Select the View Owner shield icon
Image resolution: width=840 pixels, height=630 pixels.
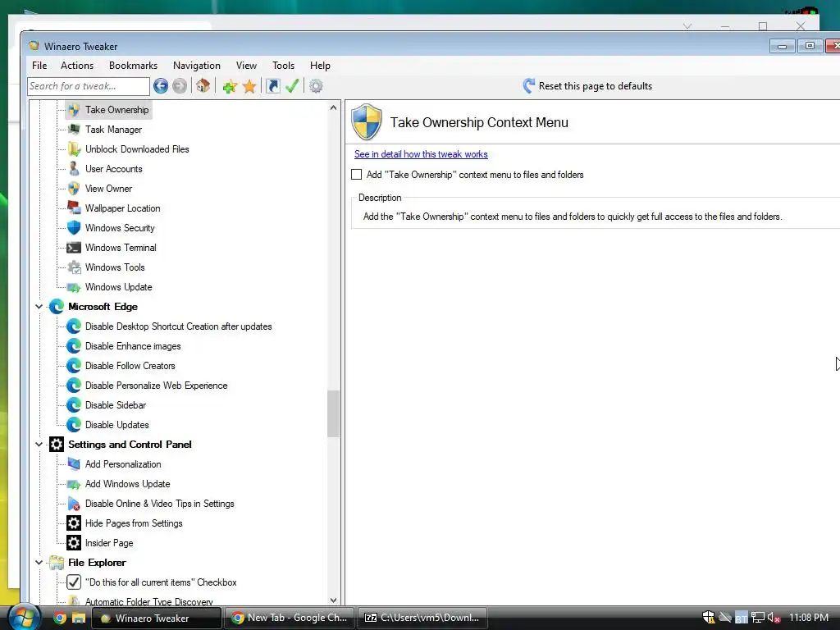[x=74, y=189]
